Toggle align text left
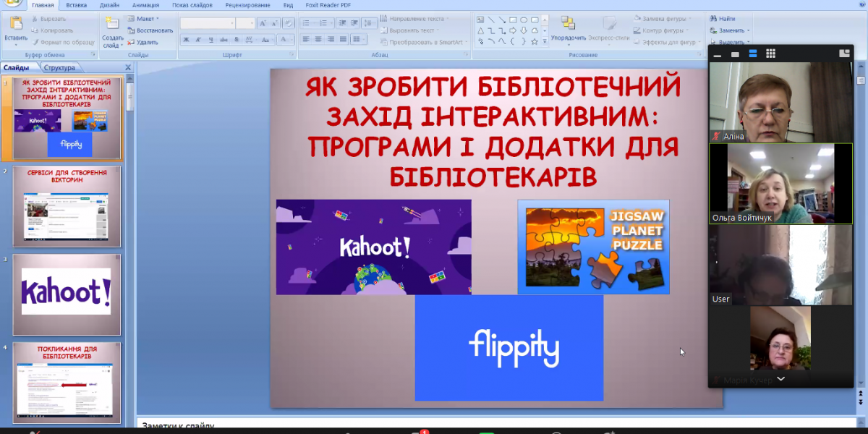The width and height of the screenshot is (868, 434). (x=306, y=40)
